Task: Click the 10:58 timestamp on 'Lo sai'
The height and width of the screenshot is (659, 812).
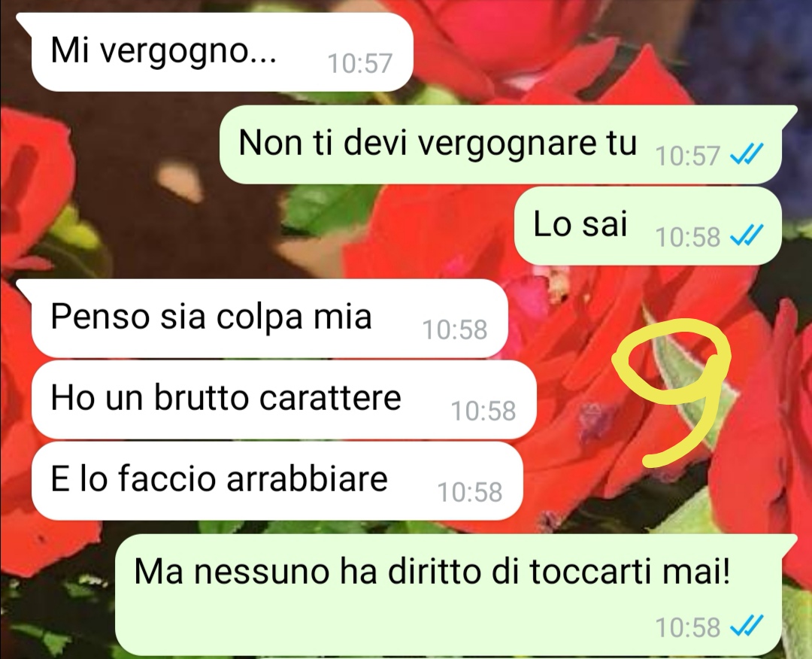Action: point(688,237)
